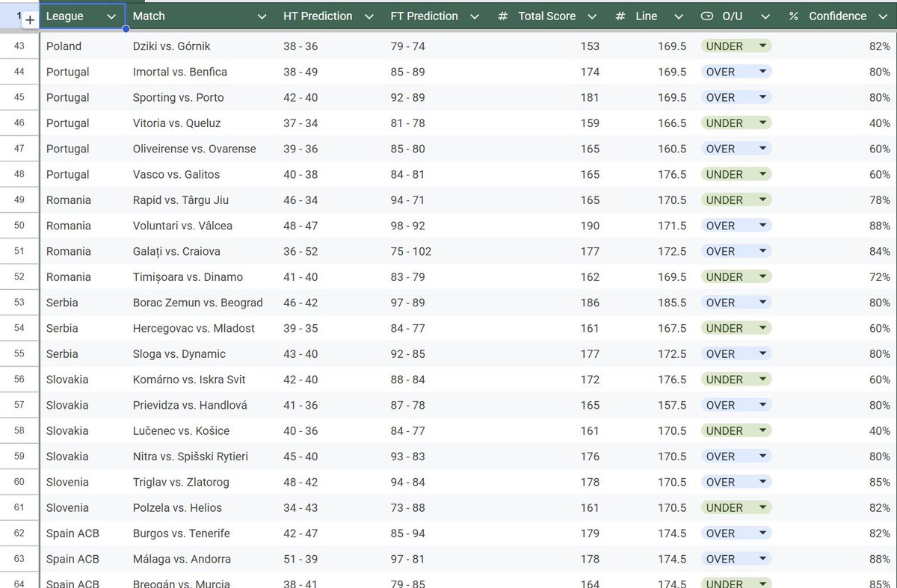This screenshot has width=897, height=588.
Task: Open UNDER chip for Komárno vs. Iskra Svit
Action: [736, 380]
